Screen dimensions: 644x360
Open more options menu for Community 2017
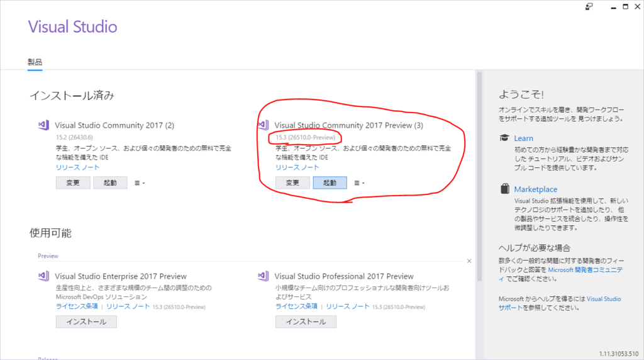pyautogui.click(x=140, y=183)
